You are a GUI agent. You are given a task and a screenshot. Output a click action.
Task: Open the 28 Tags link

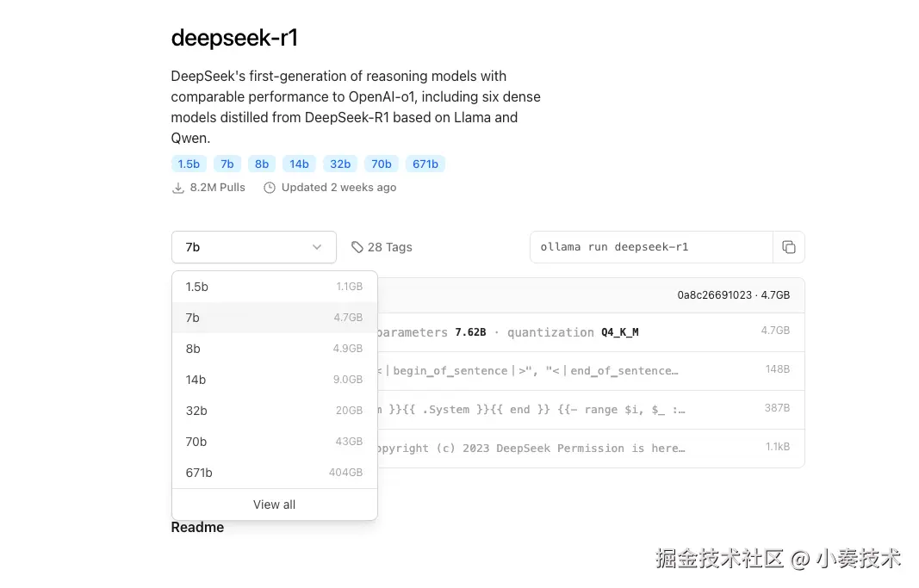[382, 247]
